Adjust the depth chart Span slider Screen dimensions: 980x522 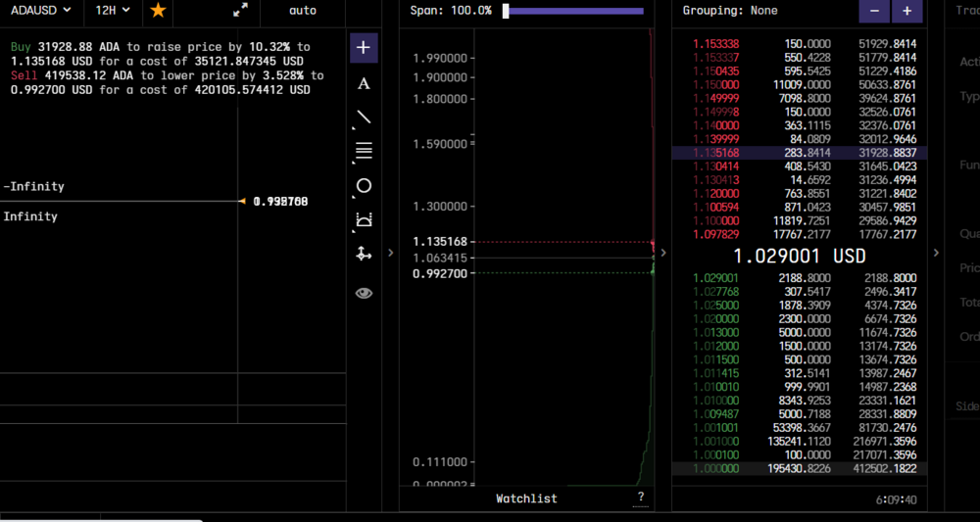[x=573, y=11]
